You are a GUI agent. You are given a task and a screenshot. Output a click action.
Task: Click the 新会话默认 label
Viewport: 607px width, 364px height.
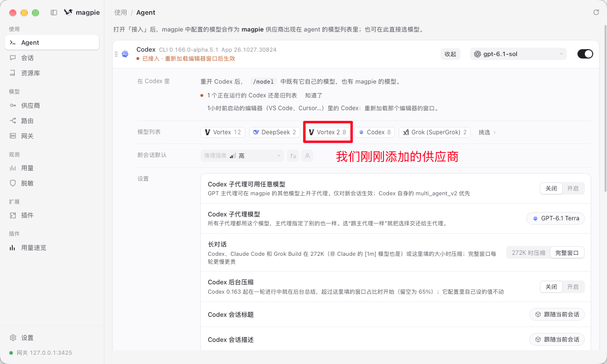point(152,155)
